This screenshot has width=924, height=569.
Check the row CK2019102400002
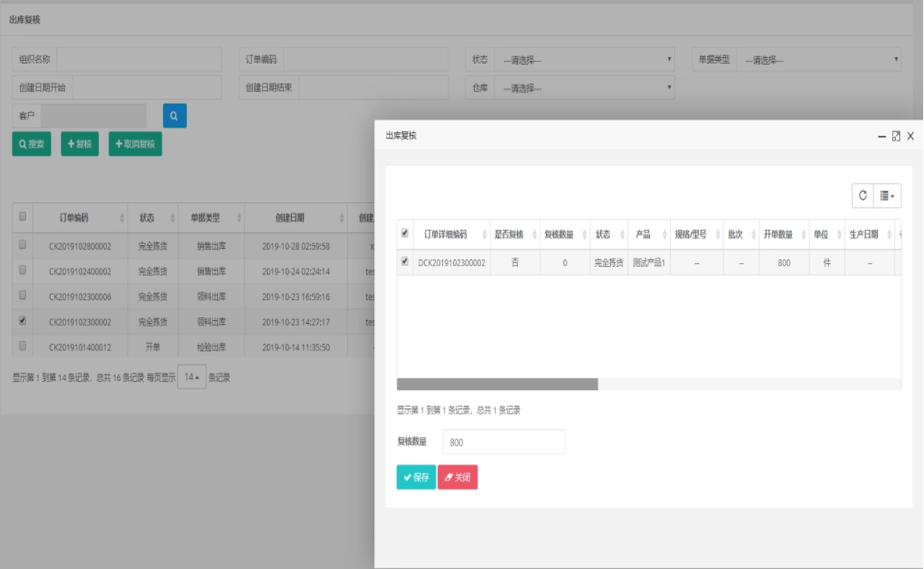point(23,270)
